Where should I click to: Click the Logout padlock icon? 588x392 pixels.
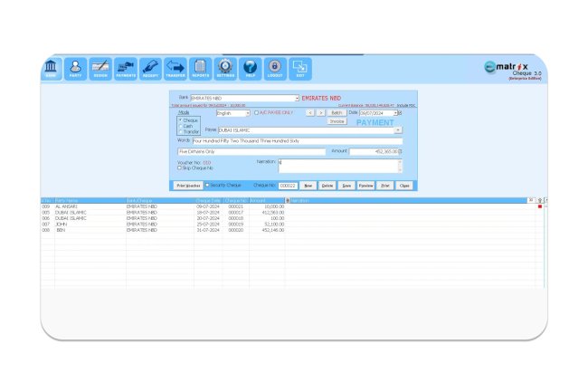(275, 69)
